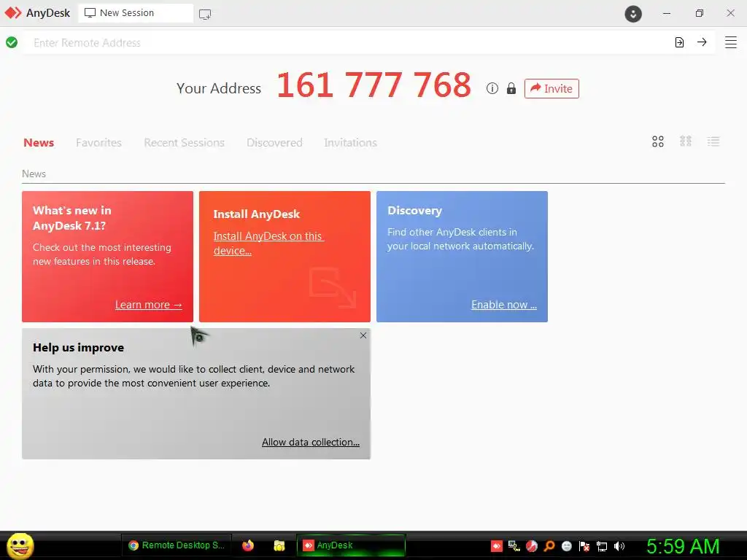Click the Invite button

(x=551, y=88)
